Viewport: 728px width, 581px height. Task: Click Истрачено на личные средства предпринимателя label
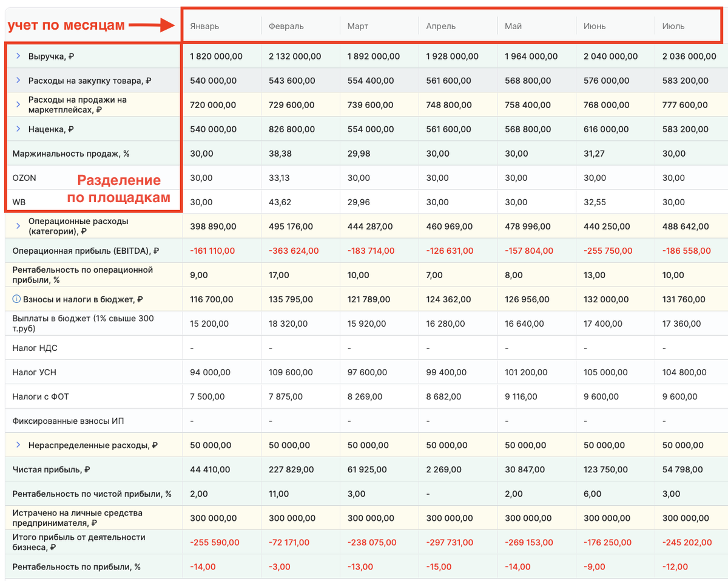78,518
